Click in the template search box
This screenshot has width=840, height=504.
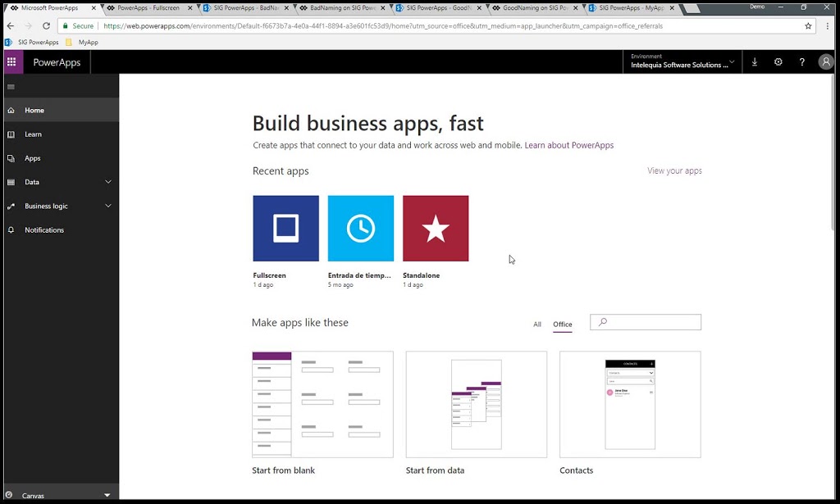click(x=646, y=322)
